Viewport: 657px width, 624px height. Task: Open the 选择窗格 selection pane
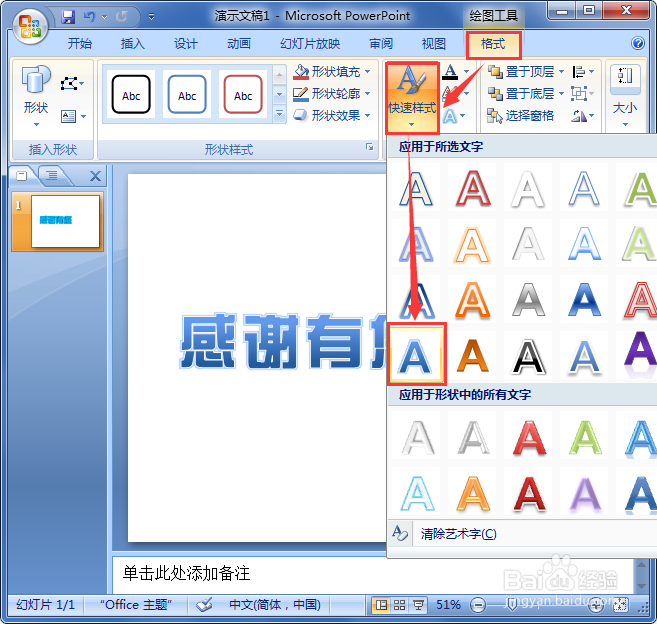520,115
